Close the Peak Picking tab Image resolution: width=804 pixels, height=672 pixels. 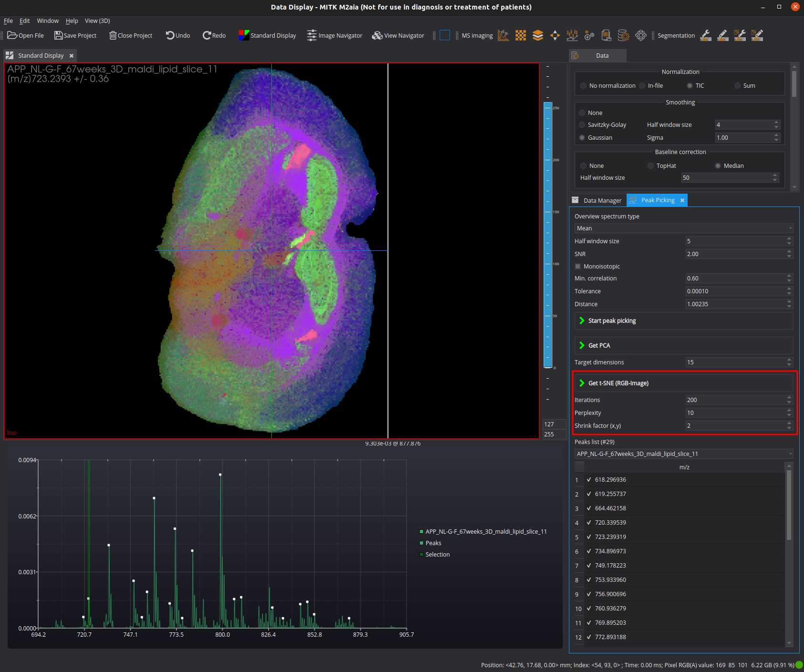point(682,200)
